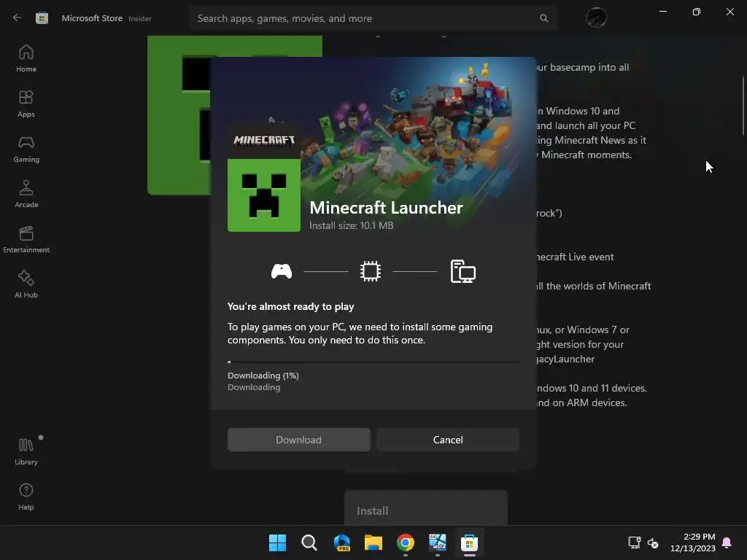747x560 pixels.
Task: Launch Edge Preview from the taskbar
Action: click(341, 542)
